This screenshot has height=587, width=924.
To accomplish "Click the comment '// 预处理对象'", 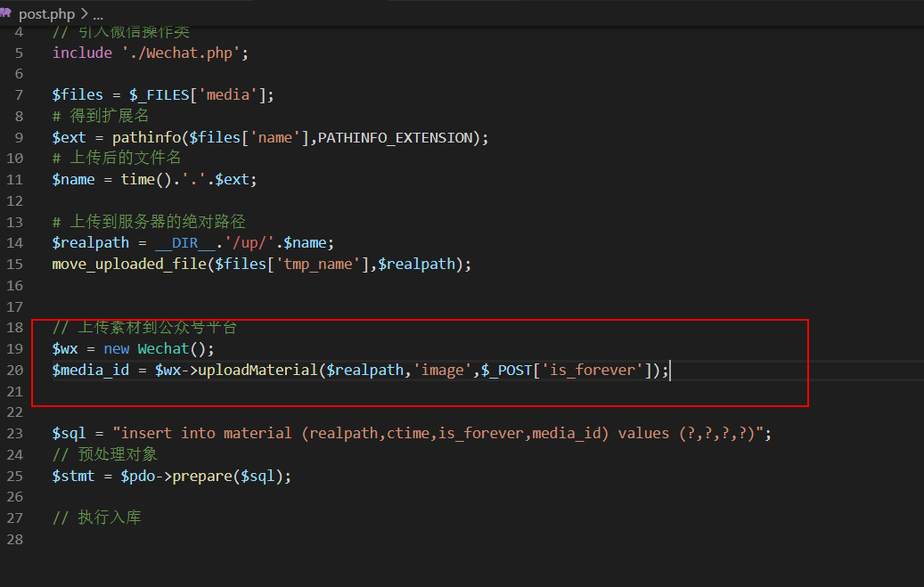I will point(104,453).
